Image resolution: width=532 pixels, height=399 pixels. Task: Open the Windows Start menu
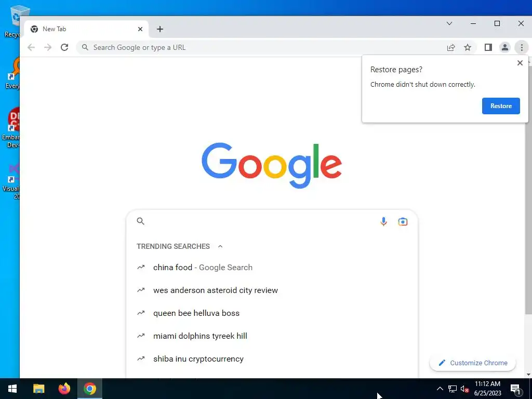[x=12, y=389]
